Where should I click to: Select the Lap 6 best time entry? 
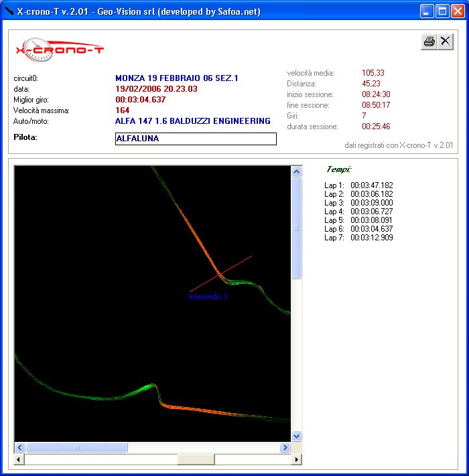(x=358, y=229)
